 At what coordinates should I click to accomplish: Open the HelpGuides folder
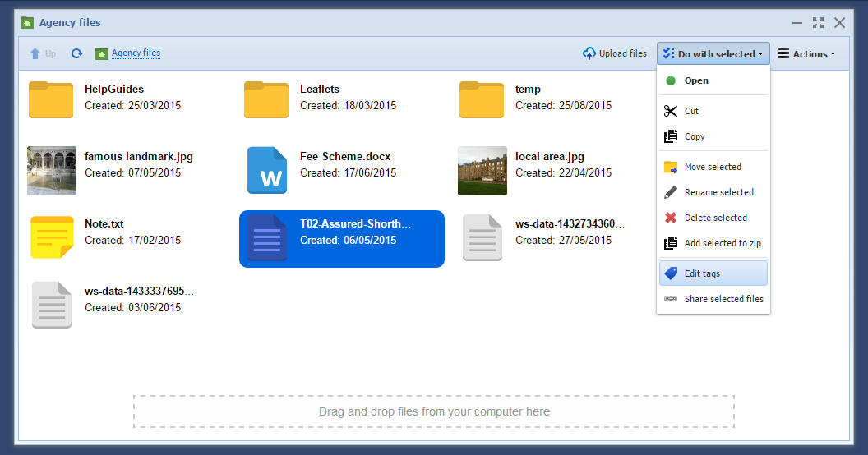click(51, 100)
